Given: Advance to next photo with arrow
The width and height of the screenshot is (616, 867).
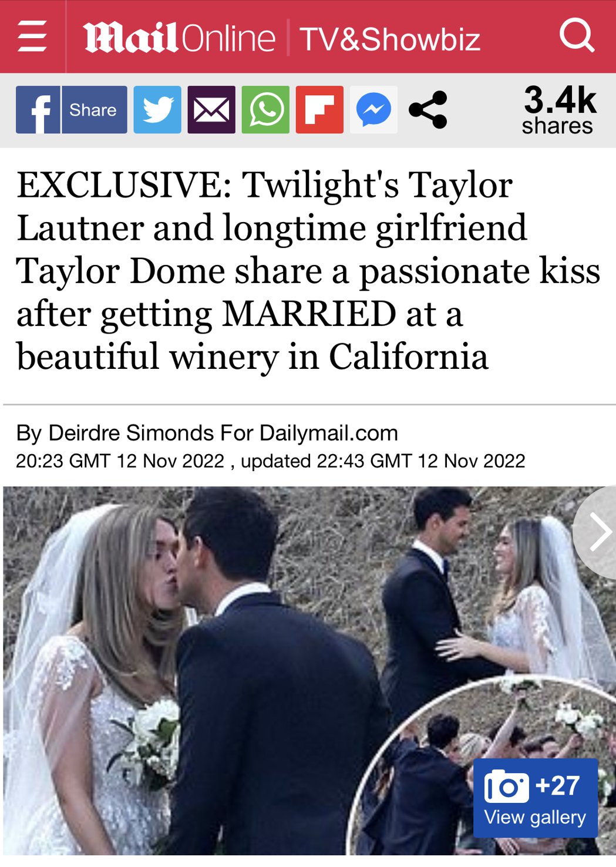Looking at the screenshot, I should tap(596, 532).
